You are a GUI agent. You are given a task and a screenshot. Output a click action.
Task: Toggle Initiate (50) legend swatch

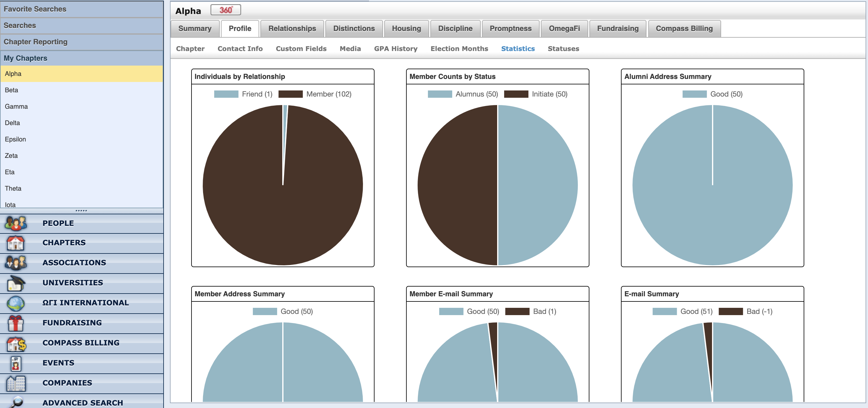pos(516,94)
